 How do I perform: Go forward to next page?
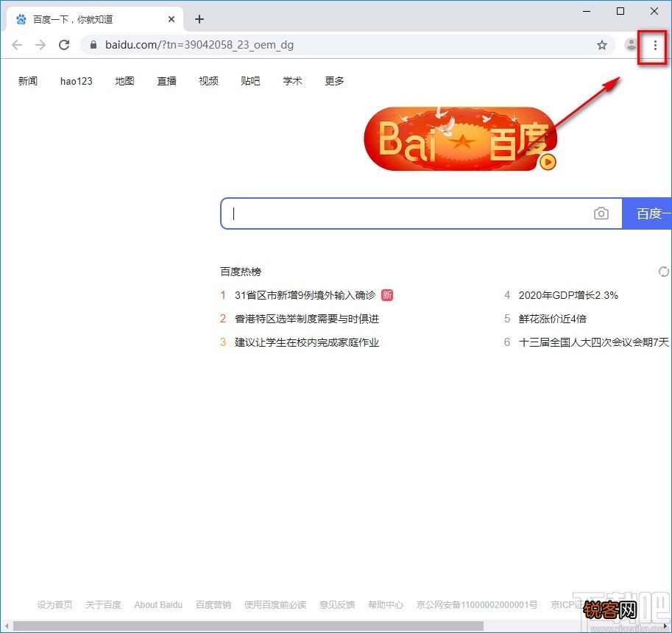click(40, 45)
